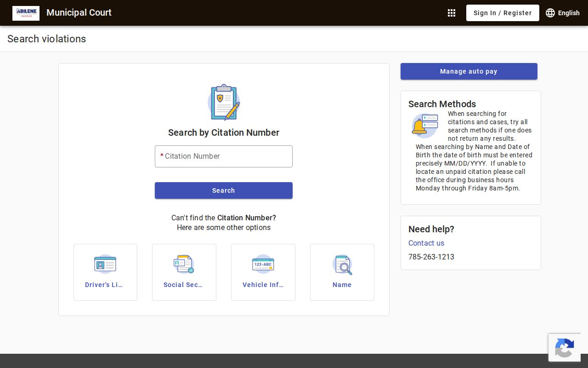Click the phone number 785-263-1213
This screenshot has height=368, width=588.
coord(431,257)
